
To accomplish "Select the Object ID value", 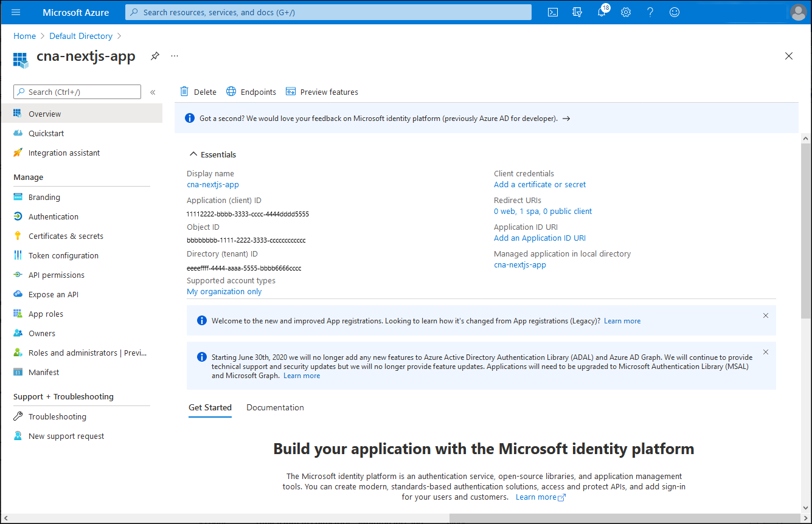I will [246, 240].
